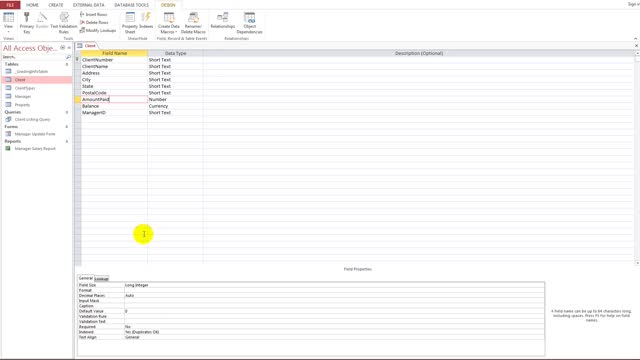This screenshot has height=360, width=640.
Task: Click the Indexed property value
Action: pyautogui.click(x=334, y=332)
